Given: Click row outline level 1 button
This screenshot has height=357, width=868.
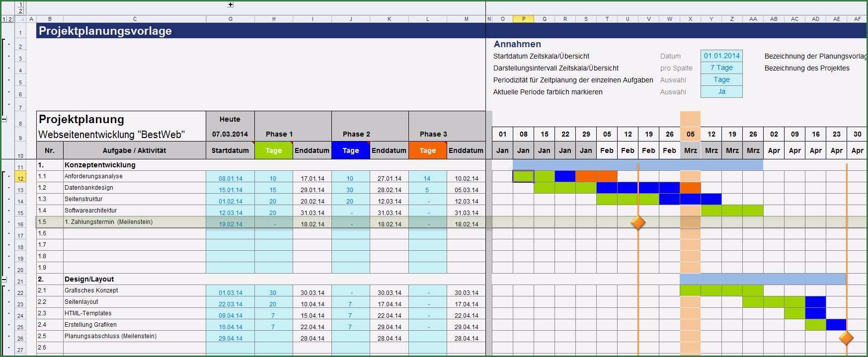Looking at the screenshot, I should point(4,19).
